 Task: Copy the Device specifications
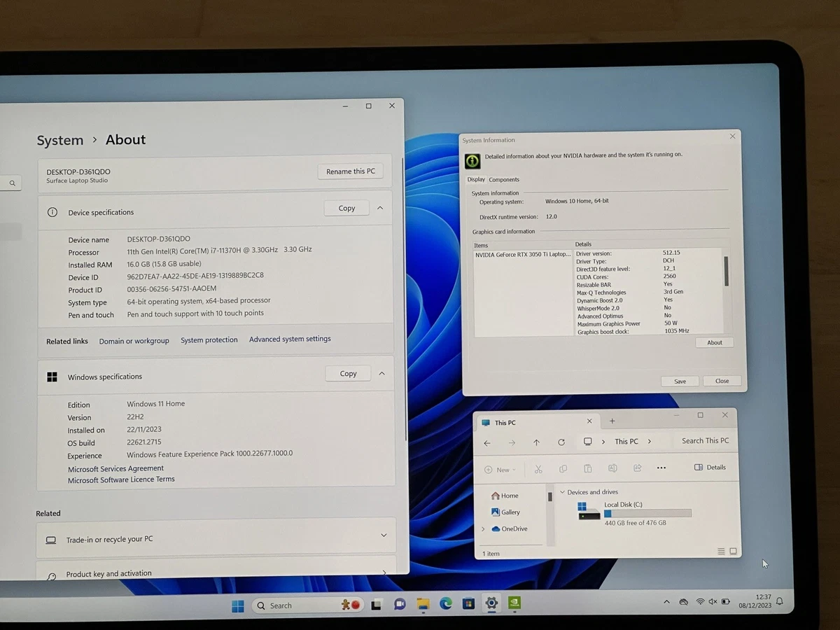pos(346,208)
